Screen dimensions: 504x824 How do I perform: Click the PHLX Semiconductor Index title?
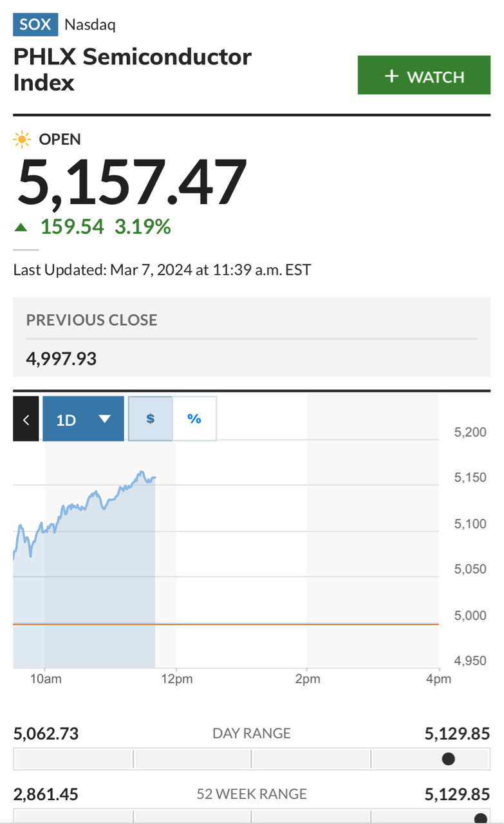pos(132,70)
